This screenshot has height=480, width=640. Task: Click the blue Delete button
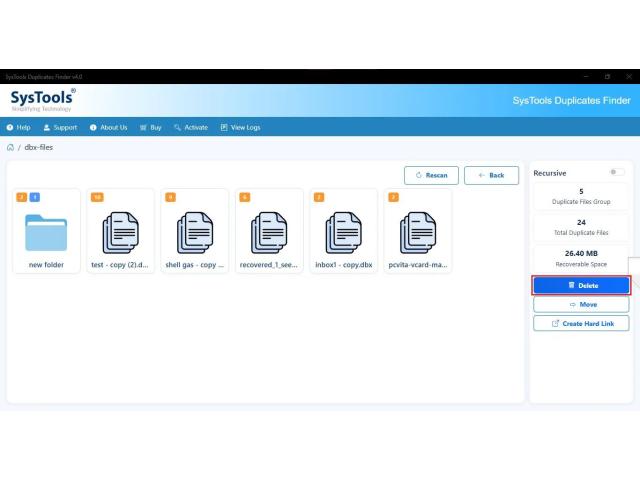coord(581,285)
